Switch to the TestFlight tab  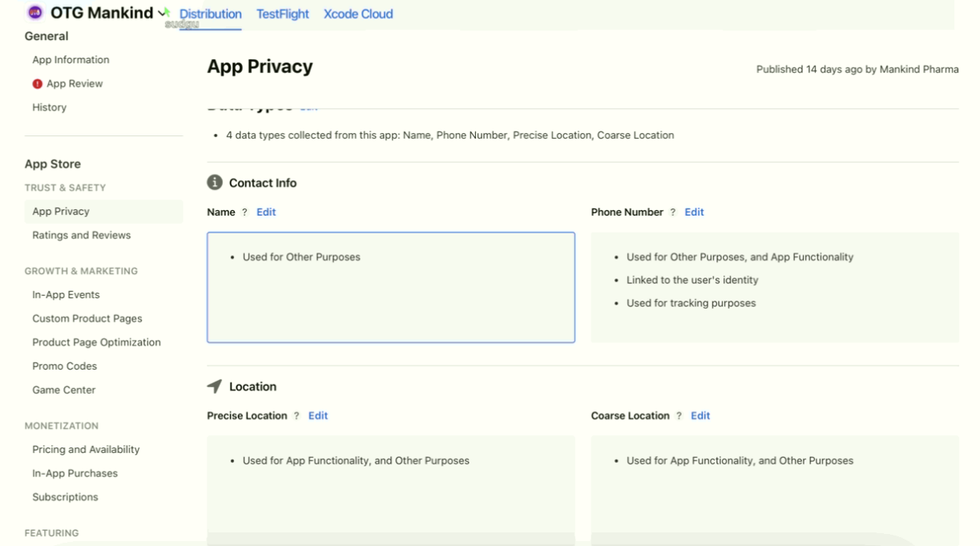point(282,14)
